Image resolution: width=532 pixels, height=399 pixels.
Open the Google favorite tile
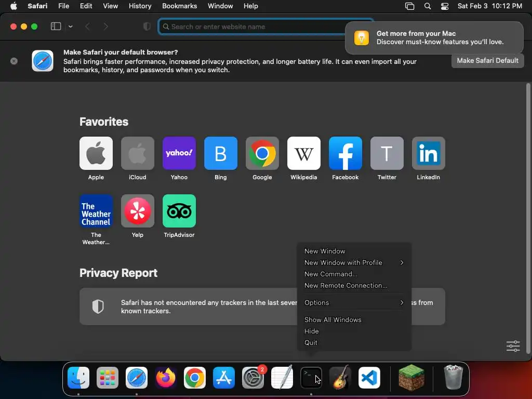tap(262, 153)
